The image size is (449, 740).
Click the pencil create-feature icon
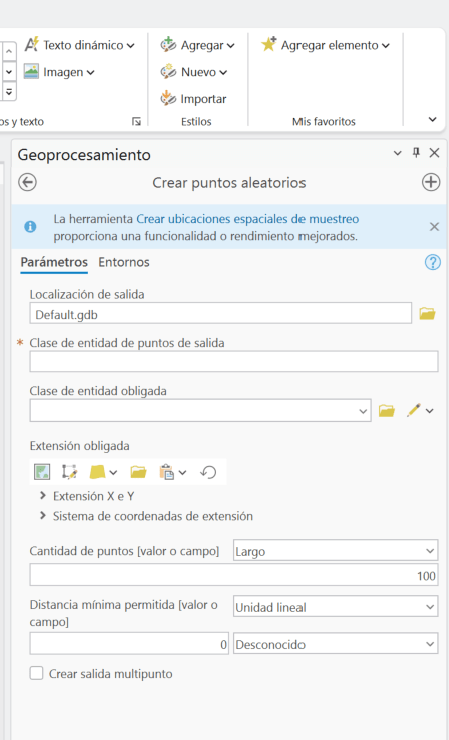(414, 411)
